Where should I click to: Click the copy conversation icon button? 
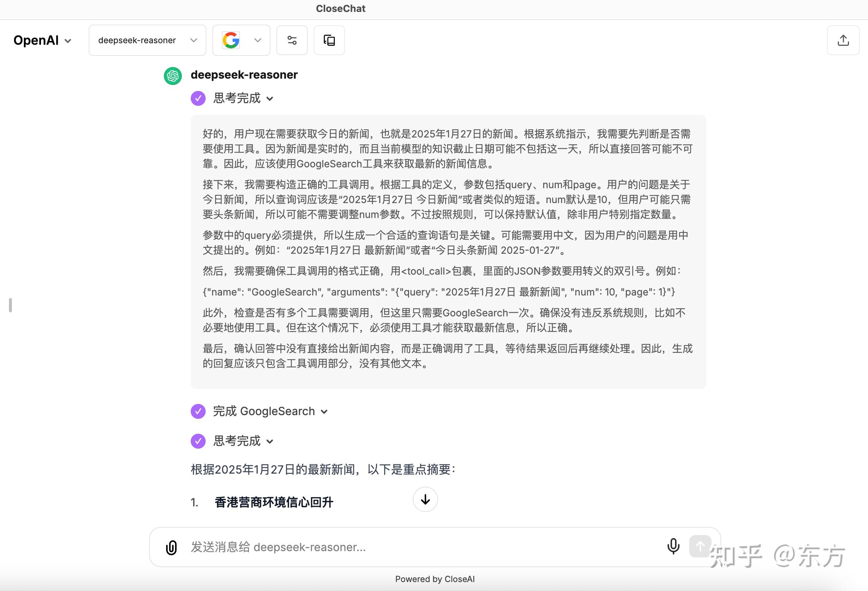point(329,40)
